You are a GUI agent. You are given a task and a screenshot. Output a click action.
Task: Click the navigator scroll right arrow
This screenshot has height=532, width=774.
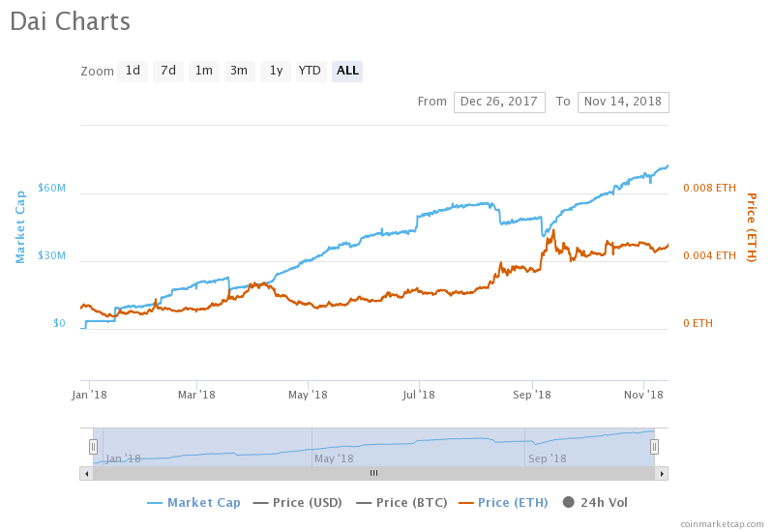coord(662,474)
